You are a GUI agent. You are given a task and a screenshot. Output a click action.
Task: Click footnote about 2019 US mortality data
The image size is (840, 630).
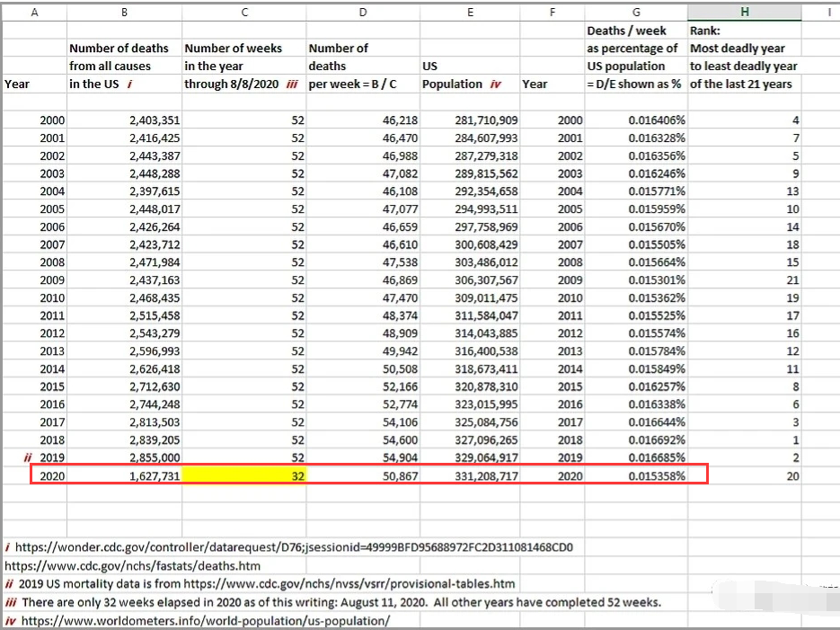(260, 584)
